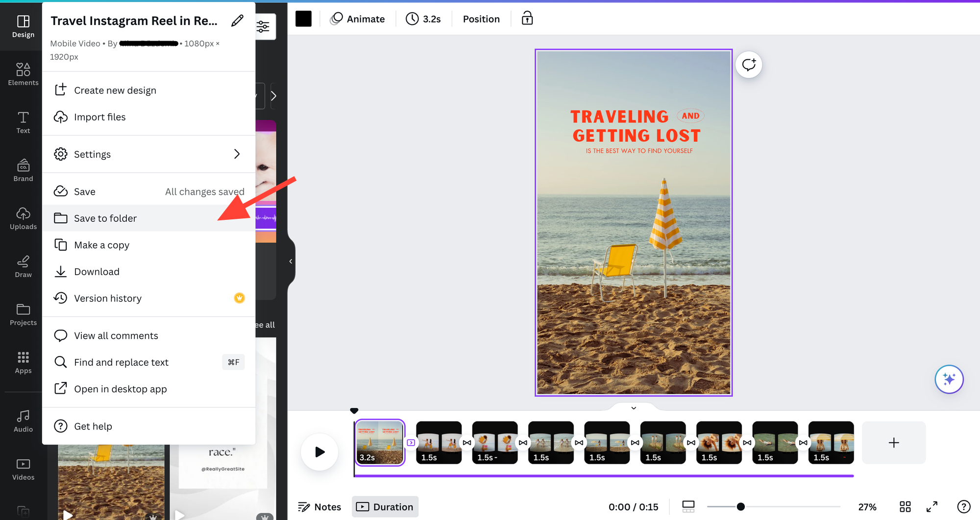The image size is (980, 520).
Task: Select the last 1.5s timeline clip
Action: tap(831, 443)
